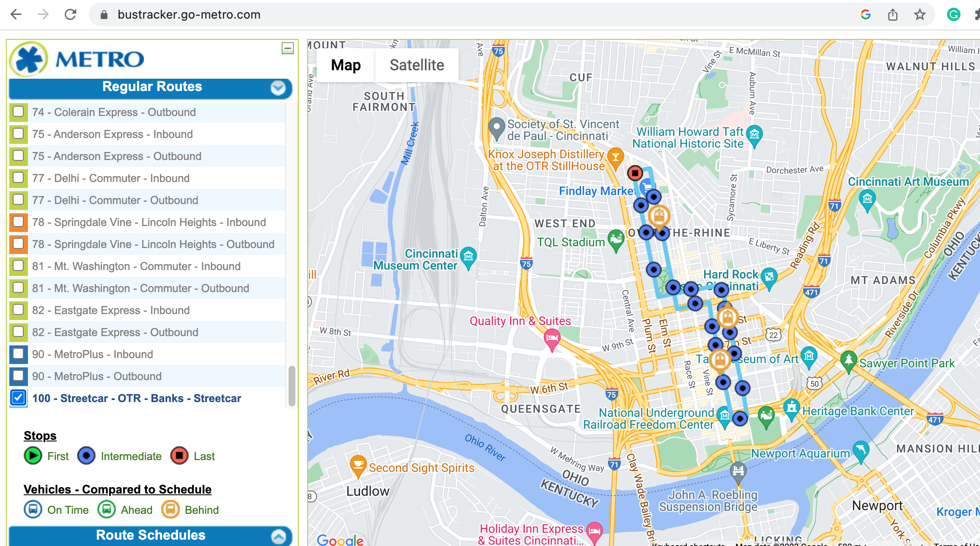Screen dimensions: 980x546
Task: Bookmark this page with the star icon
Action: [919, 15]
